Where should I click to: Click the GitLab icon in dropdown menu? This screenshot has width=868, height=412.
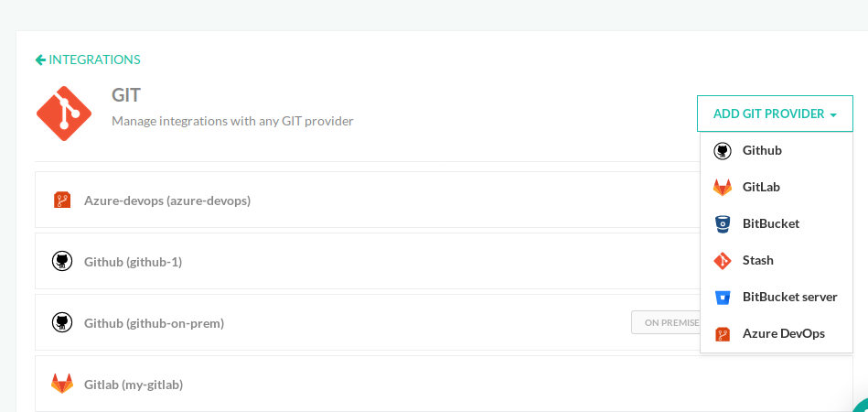click(723, 187)
